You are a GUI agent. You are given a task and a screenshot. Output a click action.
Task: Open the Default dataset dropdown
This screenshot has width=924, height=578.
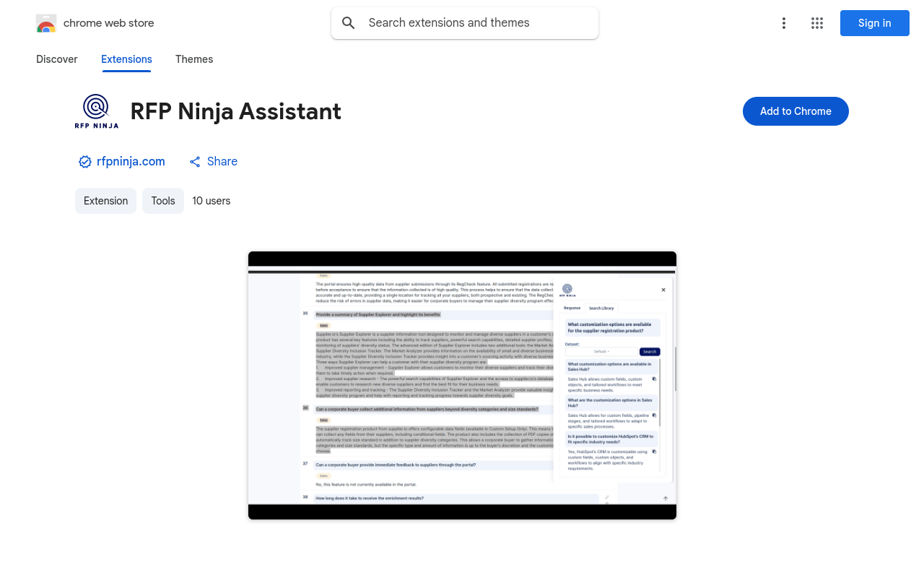point(601,351)
